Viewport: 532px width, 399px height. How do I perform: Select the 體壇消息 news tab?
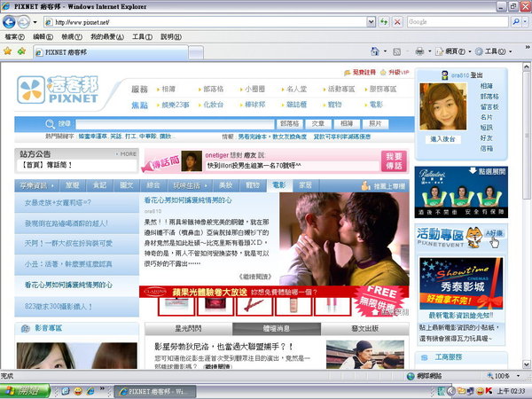coord(277,328)
